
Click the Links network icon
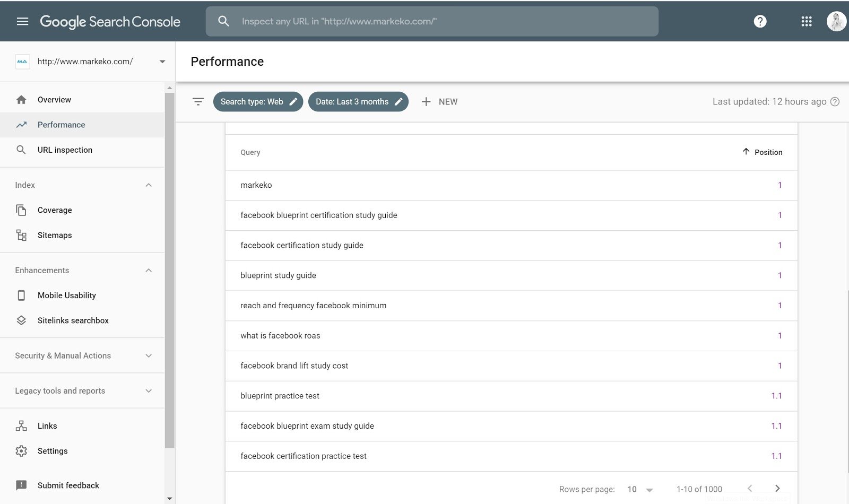[x=21, y=425]
